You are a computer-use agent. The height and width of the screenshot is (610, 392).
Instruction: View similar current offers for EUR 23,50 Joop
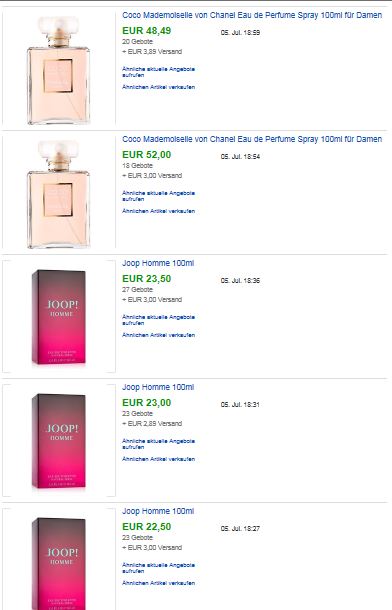(x=158, y=320)
